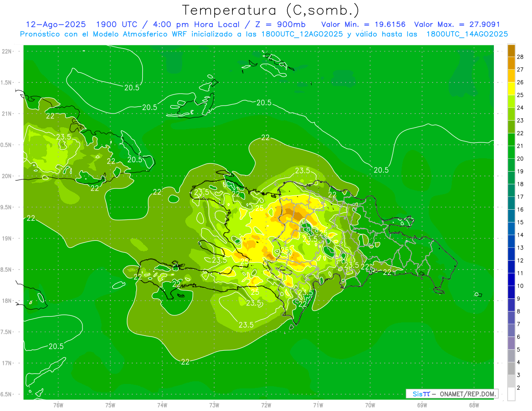This screenshot has height=411, width=532.
Task: Click colorbar tick label '9'
Action: (x=519, y=299)
